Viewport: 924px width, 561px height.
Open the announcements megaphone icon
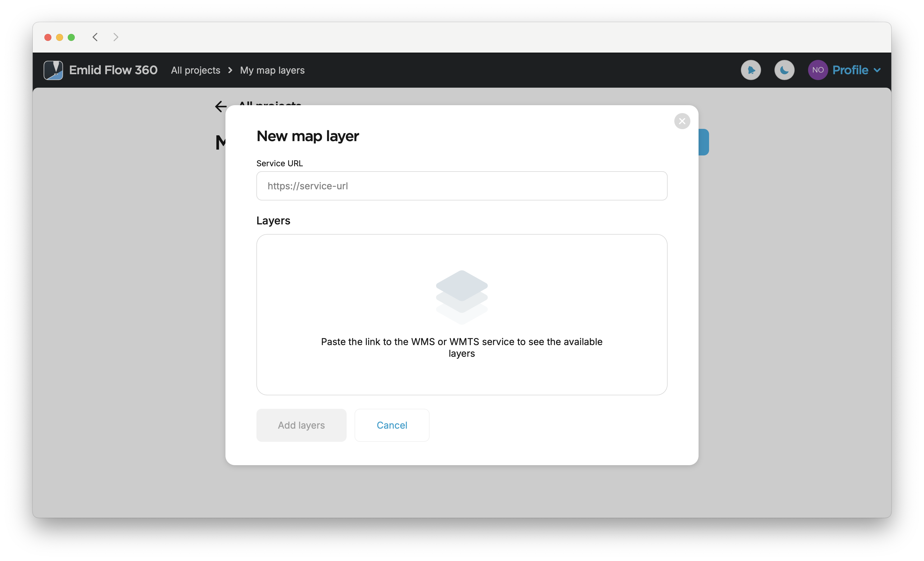751,70
